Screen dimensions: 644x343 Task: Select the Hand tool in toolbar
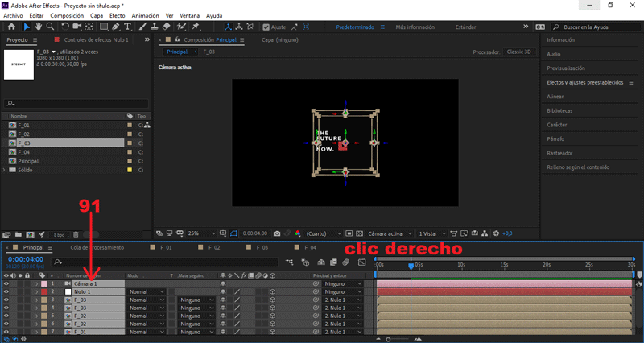coord(38,27)
